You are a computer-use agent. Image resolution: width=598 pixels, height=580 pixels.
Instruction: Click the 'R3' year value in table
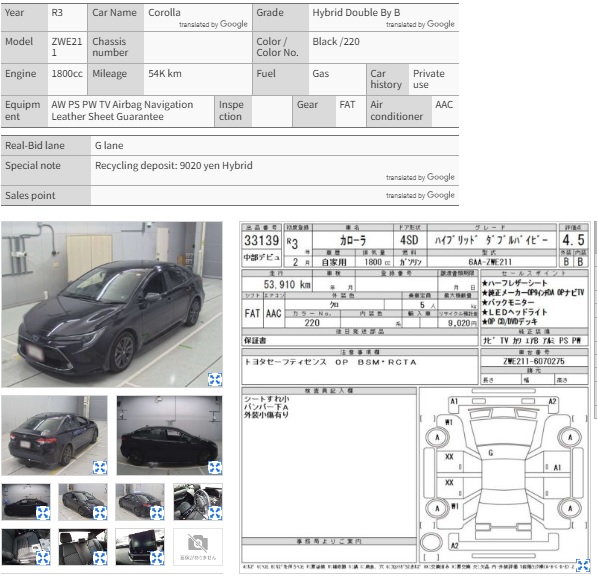click(x=57, y=13)
